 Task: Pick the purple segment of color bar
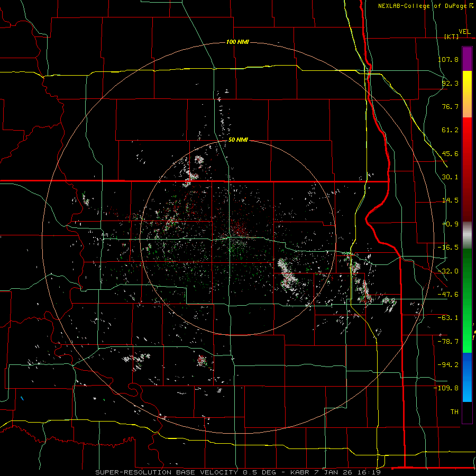coord(467,59)
